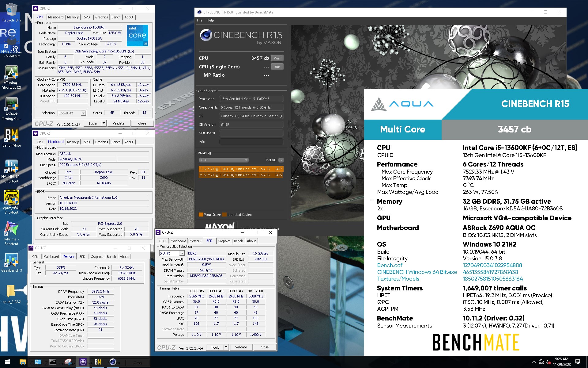The width and height of the screenshot is (588, 368).
Task: Open ASRock Timing Configurator desktop icon
Action: [x=11, y=109]
